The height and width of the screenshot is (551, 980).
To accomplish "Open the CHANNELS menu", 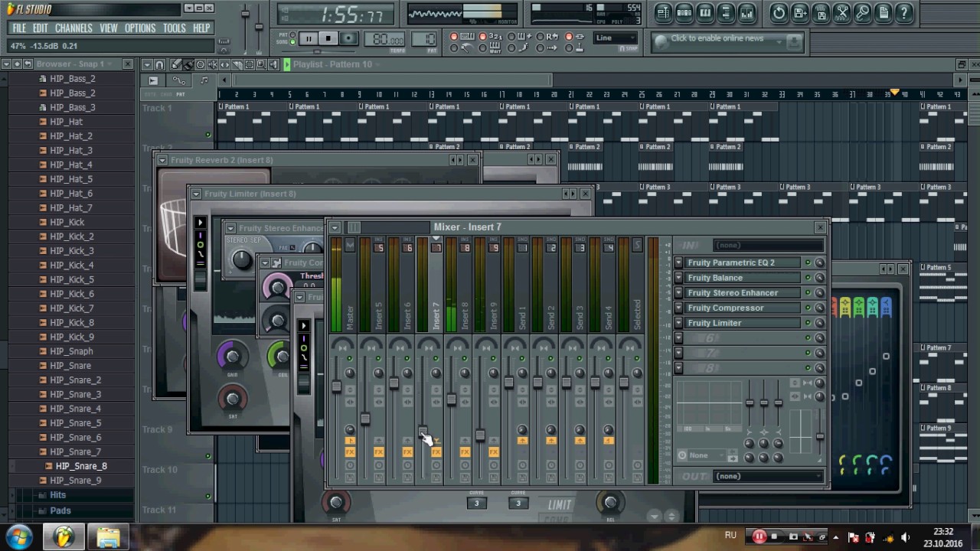I will 73,28.
